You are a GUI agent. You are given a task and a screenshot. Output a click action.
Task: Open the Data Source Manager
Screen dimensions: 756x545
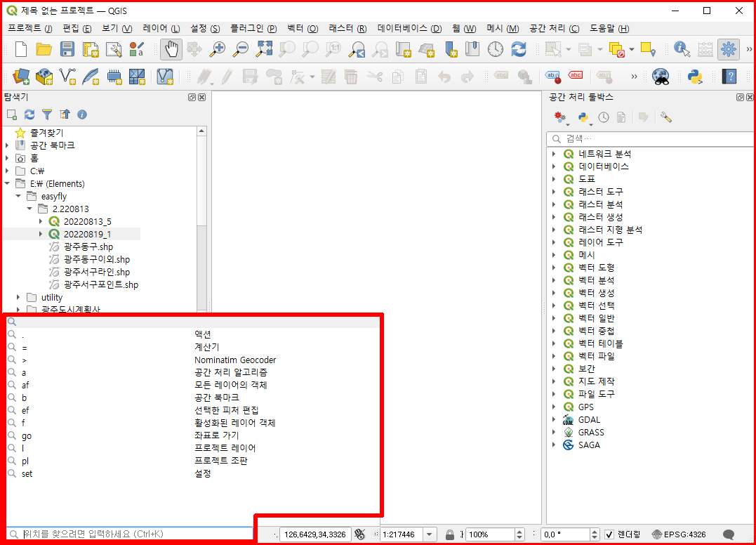[x=21, y=77]
